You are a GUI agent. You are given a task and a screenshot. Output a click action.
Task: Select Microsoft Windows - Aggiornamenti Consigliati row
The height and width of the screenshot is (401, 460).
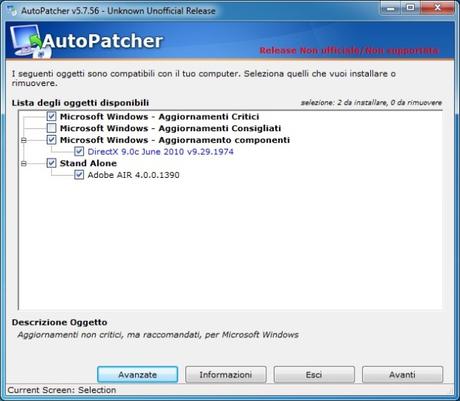point(170,128)
